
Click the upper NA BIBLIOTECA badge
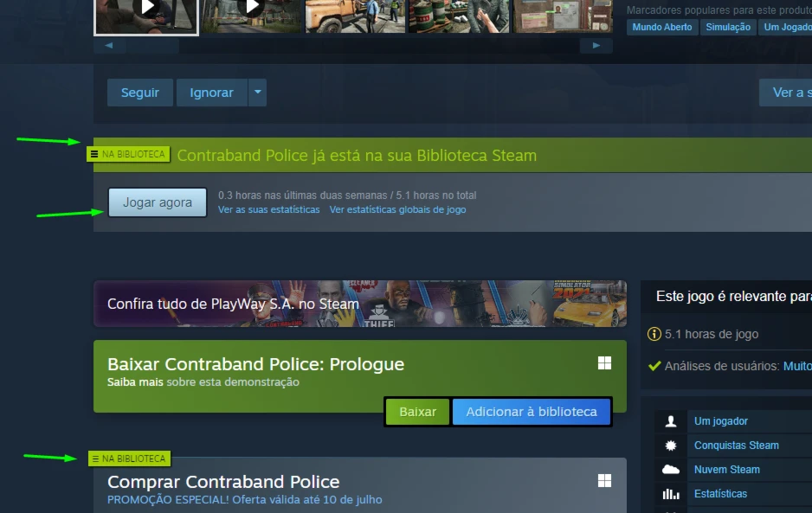[x=128, y=154]
